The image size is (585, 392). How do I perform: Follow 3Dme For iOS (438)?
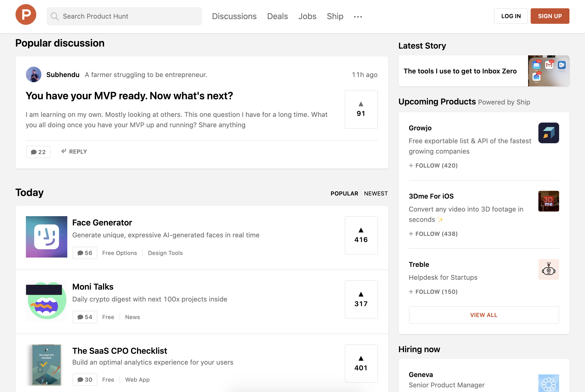click(x=433, y=234)
